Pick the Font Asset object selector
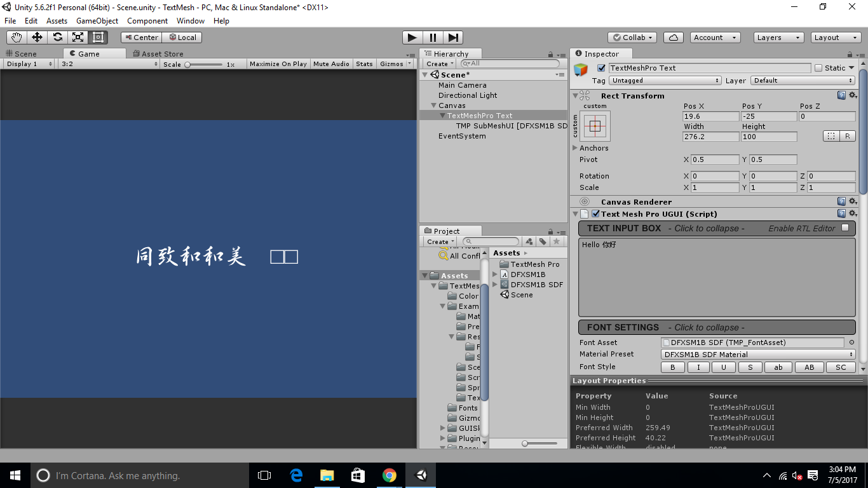868x488 pixels. pyautogui.click(x=851, y=342)
